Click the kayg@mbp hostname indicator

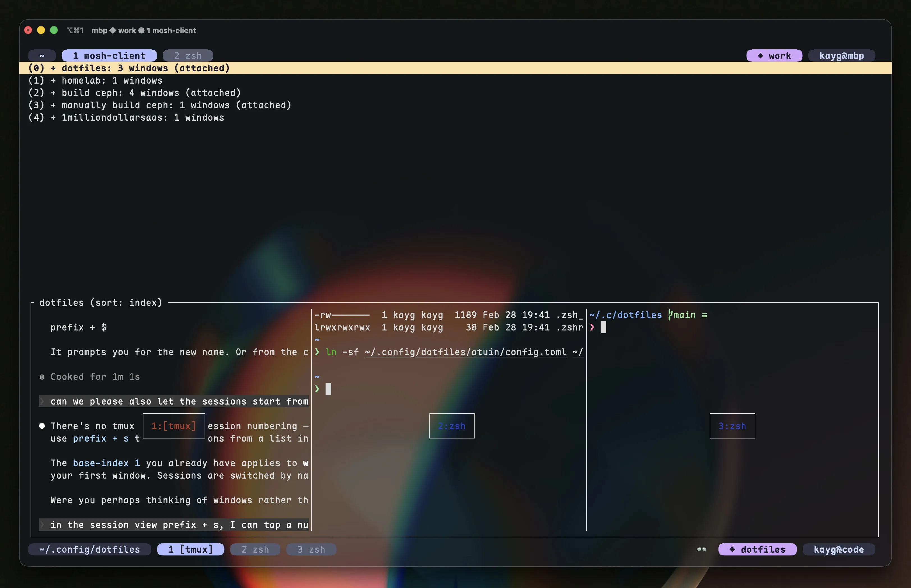point(841,55)
